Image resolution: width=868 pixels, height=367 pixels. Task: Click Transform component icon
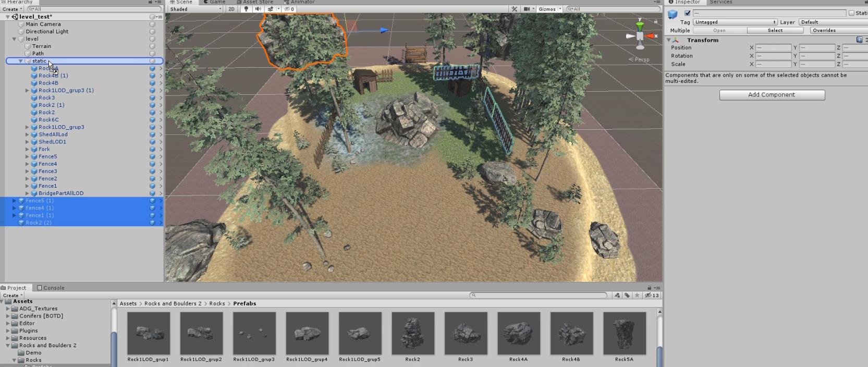676,40
